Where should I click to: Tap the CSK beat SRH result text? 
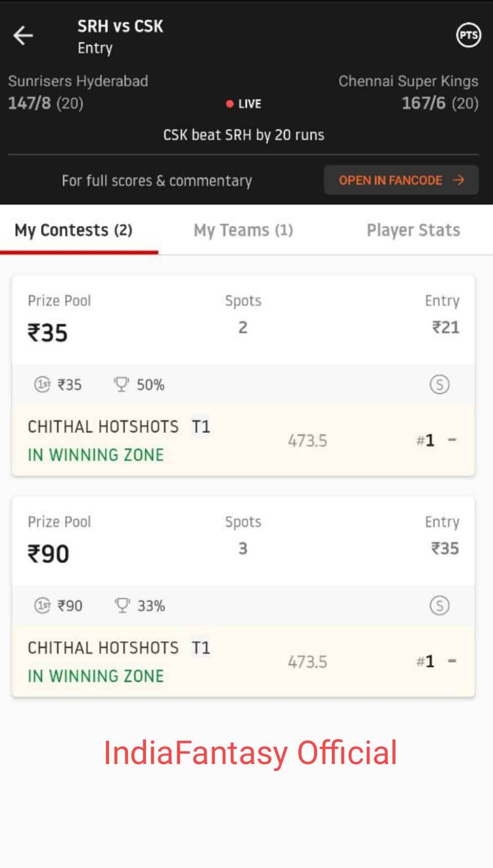pyautogui.click(x=243, y=135)
